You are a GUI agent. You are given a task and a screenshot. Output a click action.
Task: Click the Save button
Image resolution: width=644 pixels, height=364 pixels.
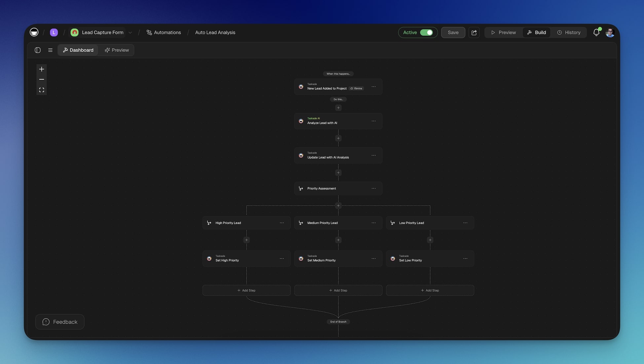point(453,32)
